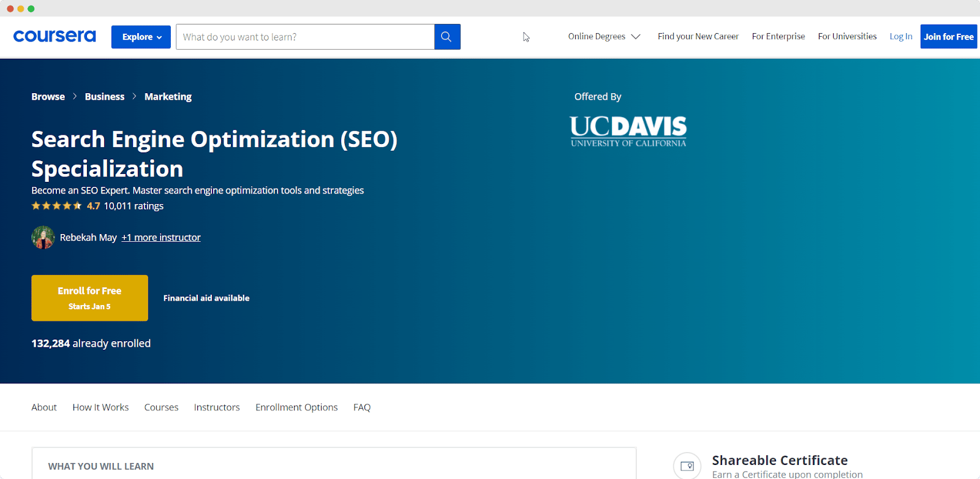
Task: Open the Courses tab
Action: (161, 407)
